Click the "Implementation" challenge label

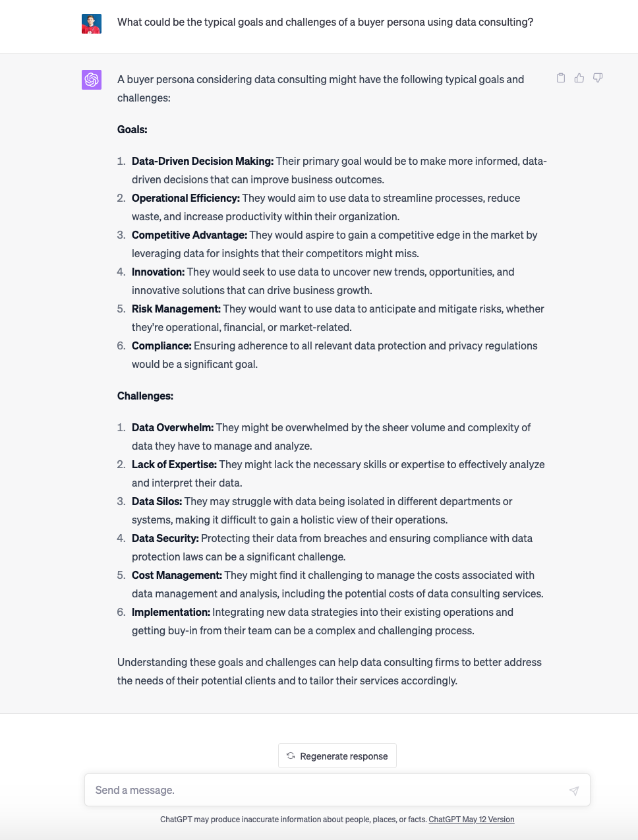171,613
